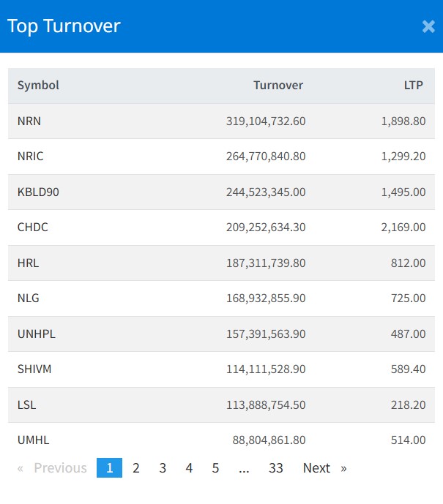Select the NRIC symbol
Screen dimensions: 443x504
31,157
